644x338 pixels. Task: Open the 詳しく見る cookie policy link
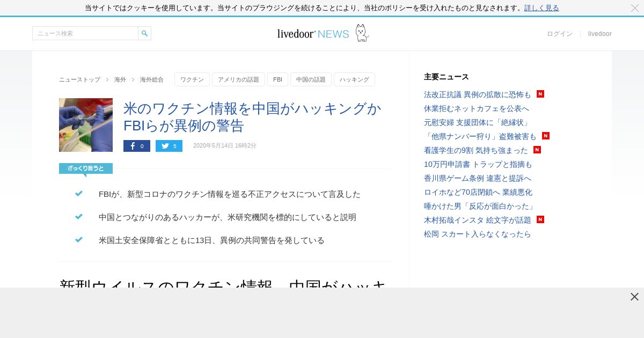coord(541,8)
